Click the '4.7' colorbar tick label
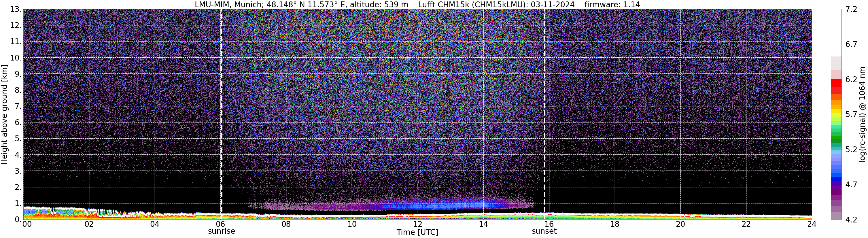 tap(851, 184)
